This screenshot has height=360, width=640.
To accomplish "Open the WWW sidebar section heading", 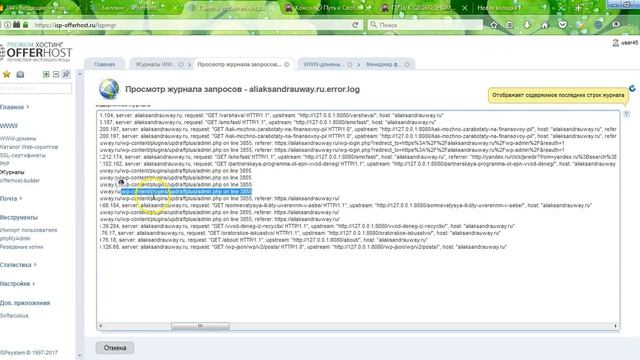I will (x=9, y=126).
